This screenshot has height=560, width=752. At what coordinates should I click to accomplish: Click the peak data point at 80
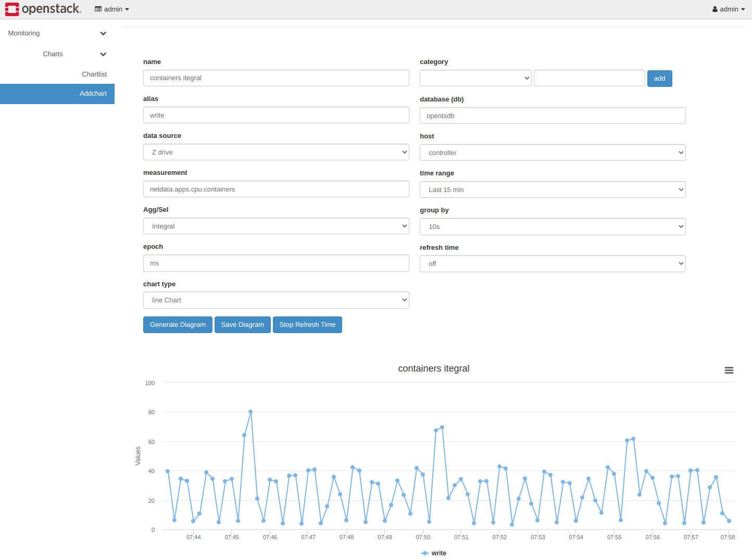(250, 412)
